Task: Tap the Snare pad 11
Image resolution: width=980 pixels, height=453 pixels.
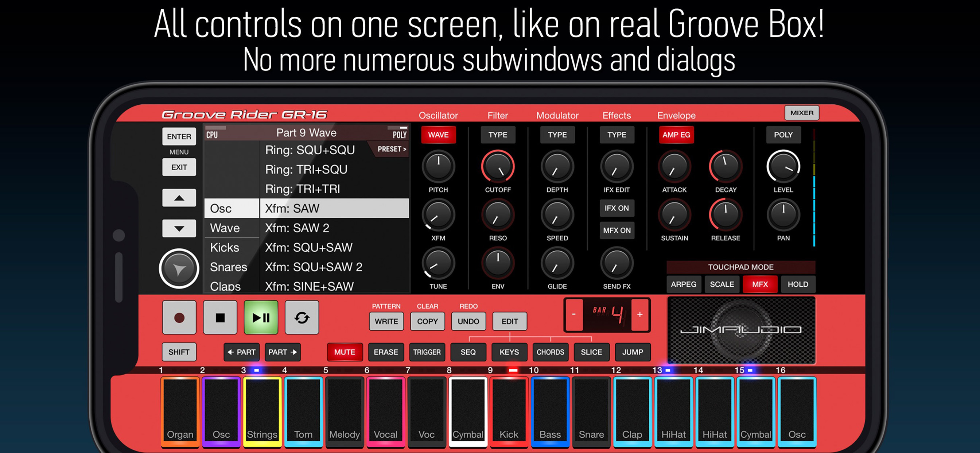Action: point(591,411)
